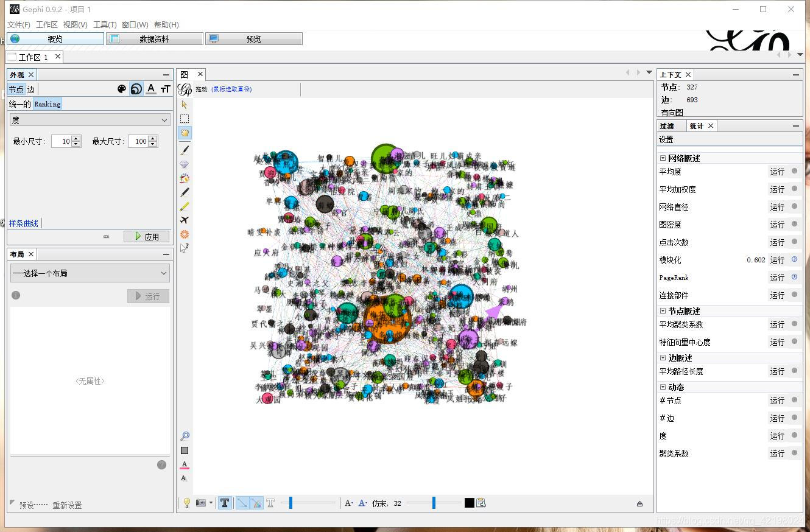Screen dimensions: 810x532
Task: Click the label font size slider
Action: 434,503
